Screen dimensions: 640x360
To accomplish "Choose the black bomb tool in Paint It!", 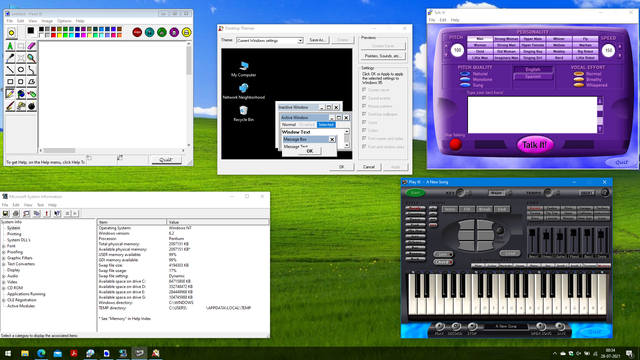I will tap(31, 106).
